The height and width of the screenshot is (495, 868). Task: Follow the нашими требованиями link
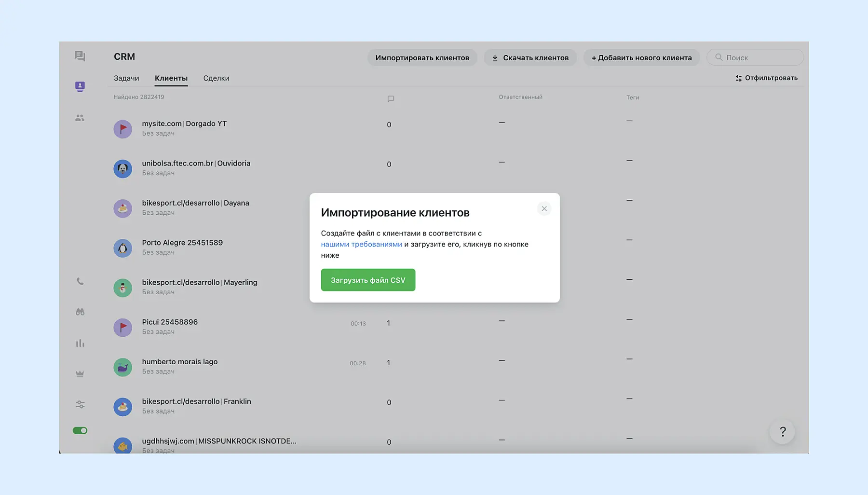361,245
